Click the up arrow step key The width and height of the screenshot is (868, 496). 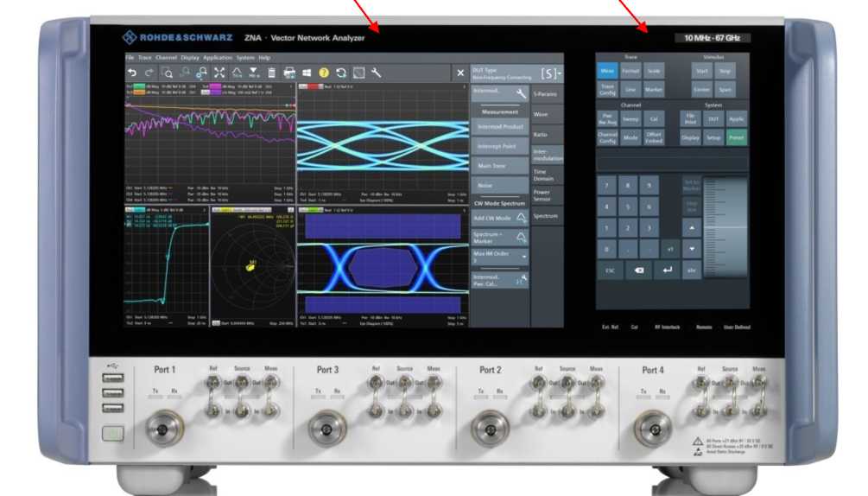[x=692, y=227]
